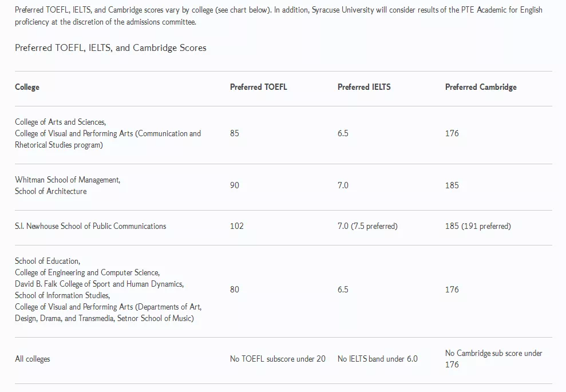Image resolution: width=566 pixels, height=392 pixels.
Task: Click the No TOEFL subscore under 20 cell
Action: [x=278, y=359]
